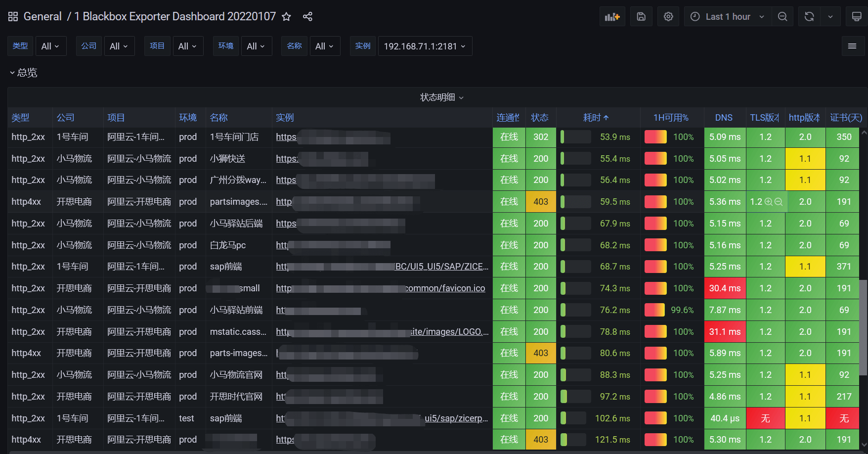Click red 无 TLS version cell
The image size is (868, 454).
(766, 418)
